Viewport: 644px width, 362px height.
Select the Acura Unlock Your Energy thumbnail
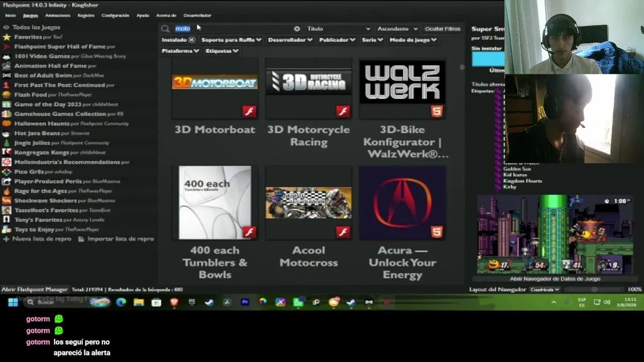pyautogui.click(x=403, y=203)
